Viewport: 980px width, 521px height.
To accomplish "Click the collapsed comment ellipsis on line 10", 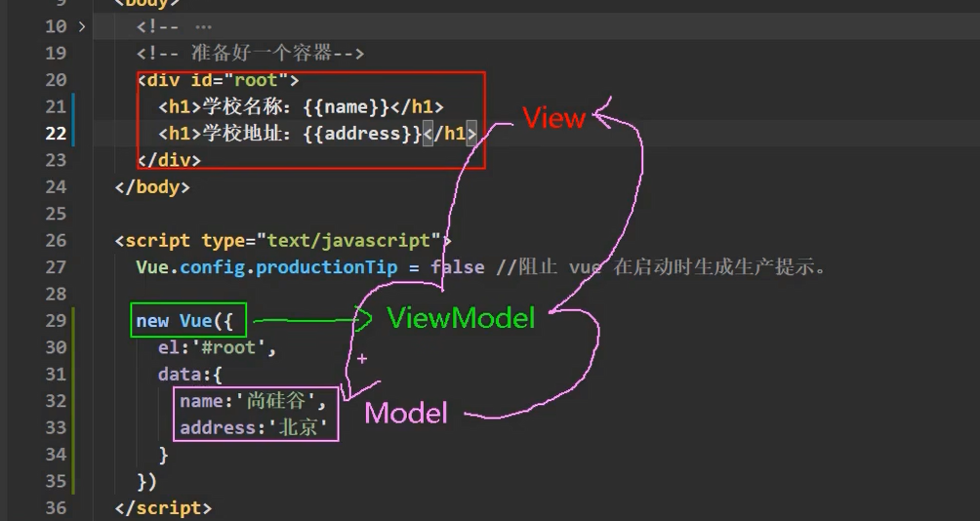I will [204, 27].
